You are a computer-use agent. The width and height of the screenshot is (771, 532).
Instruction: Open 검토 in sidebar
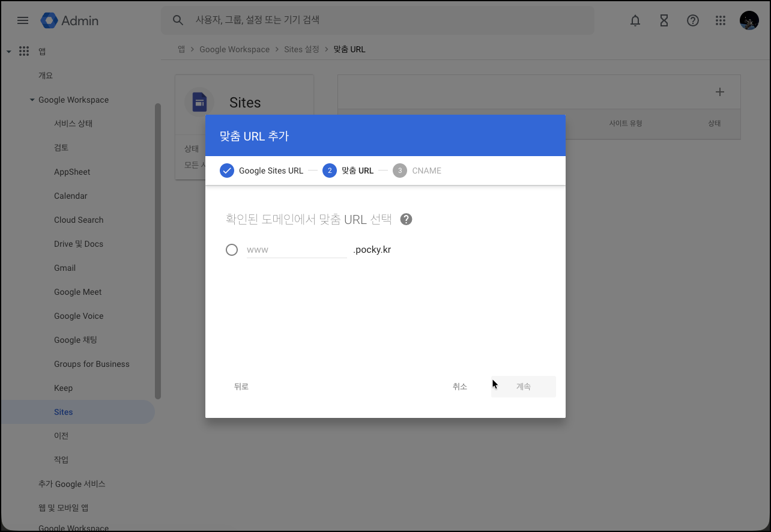(61, 148)
